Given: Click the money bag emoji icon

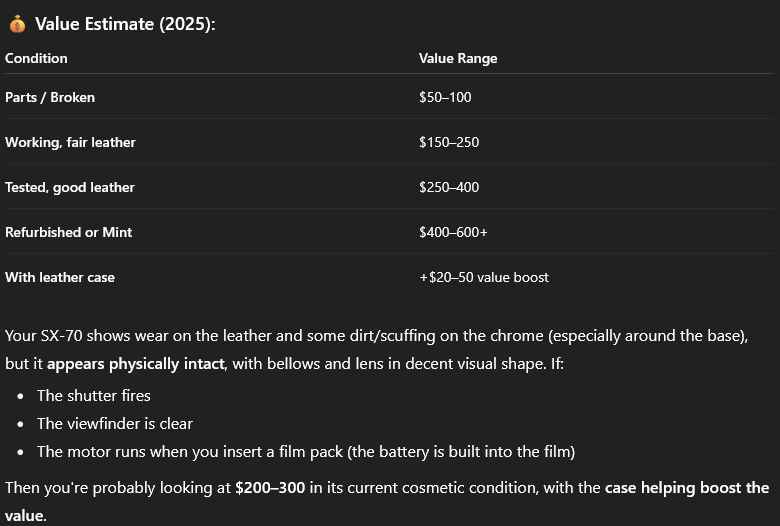Looking at the screenshot, I should [17, 24].
